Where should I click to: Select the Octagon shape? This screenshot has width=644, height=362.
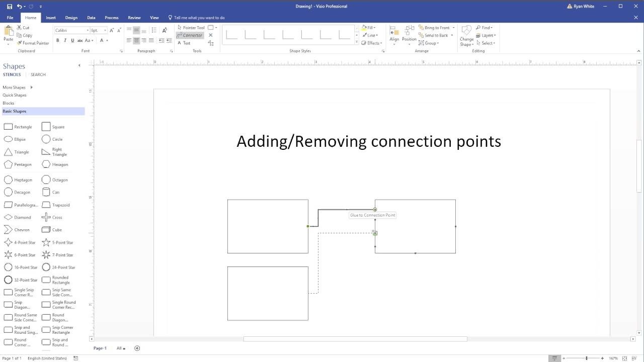(x=55, y=179)
